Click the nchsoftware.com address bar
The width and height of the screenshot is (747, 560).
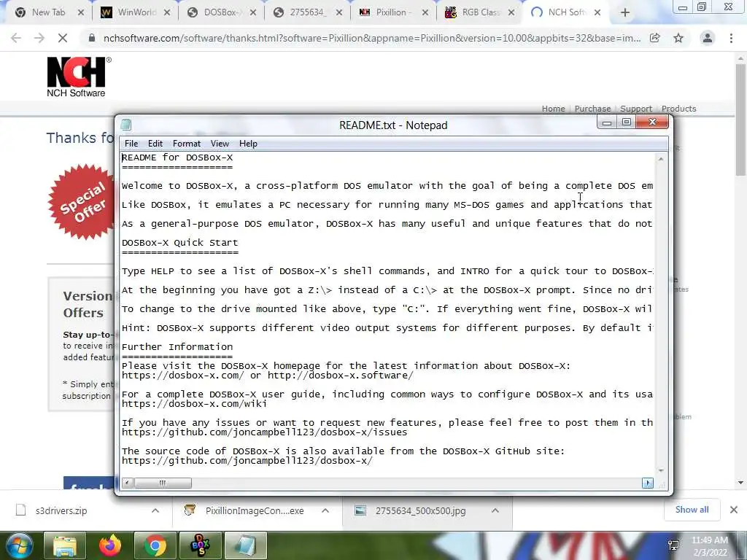tap(371, 38)
